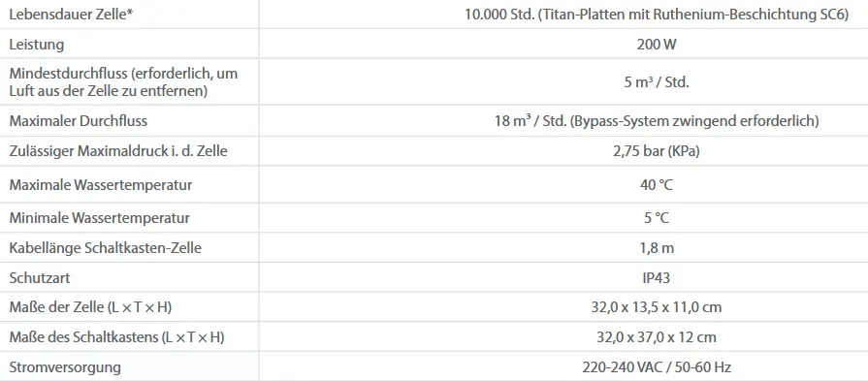This screenshot has width=868, height=381.
Task: Select the '5 °C' temperature value
Action: click(x=656, y=217)
